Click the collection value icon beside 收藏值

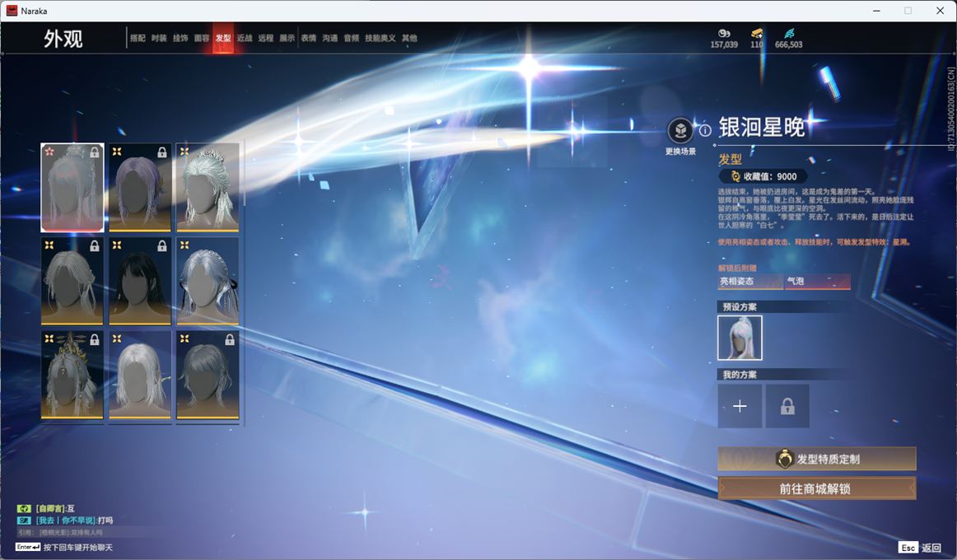735,176
